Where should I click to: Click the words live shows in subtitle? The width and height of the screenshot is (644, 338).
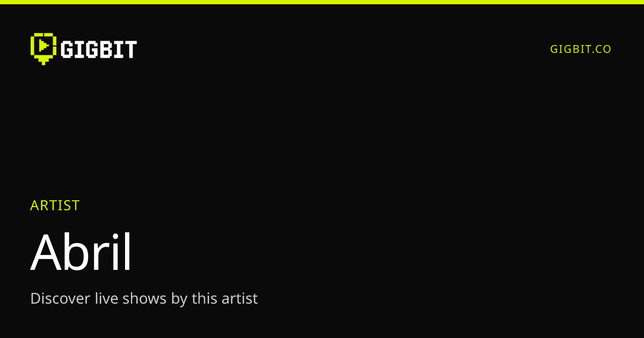click(x=130, y=298)
